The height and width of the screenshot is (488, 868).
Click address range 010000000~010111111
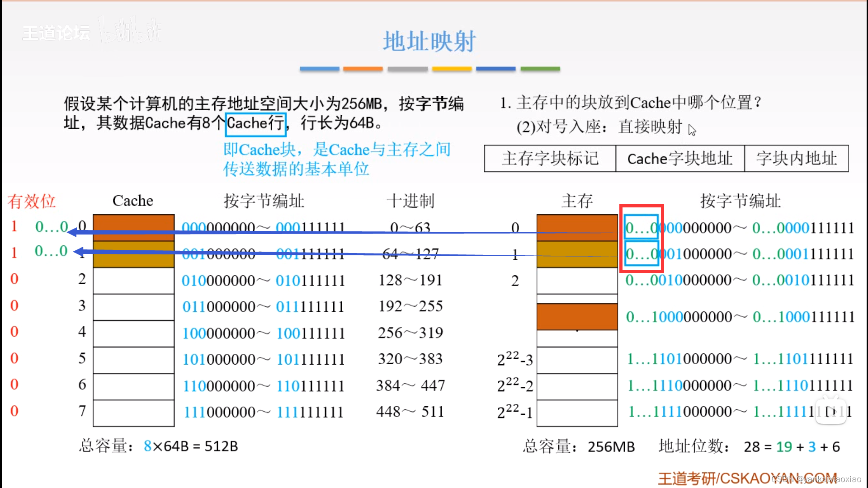click(263, 281)
